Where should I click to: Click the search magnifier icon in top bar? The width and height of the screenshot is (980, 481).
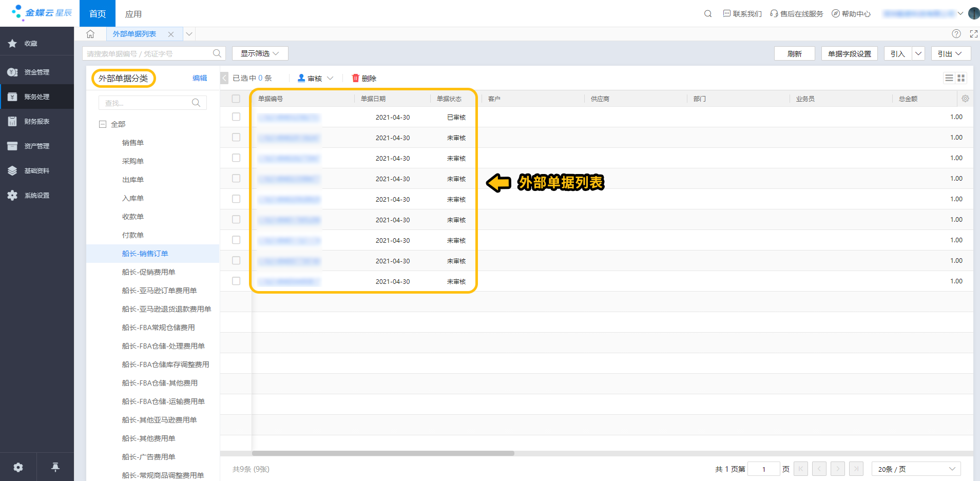pyautogui.click(x=707, y=14)
